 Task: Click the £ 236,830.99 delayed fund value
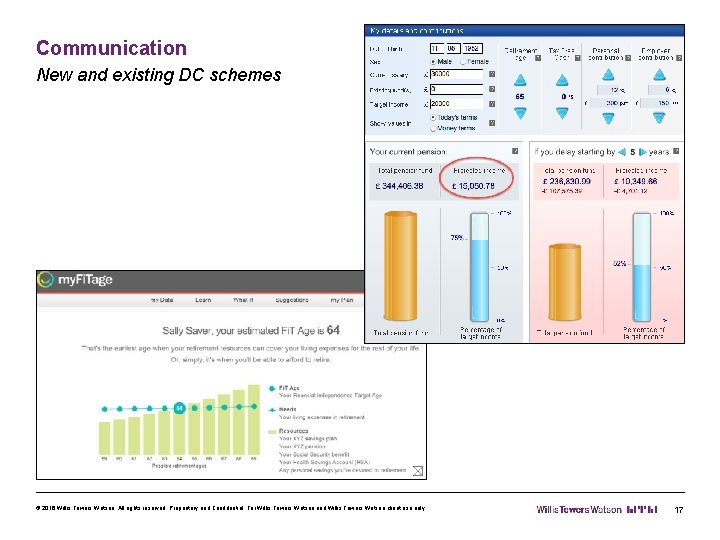(567, 181)
